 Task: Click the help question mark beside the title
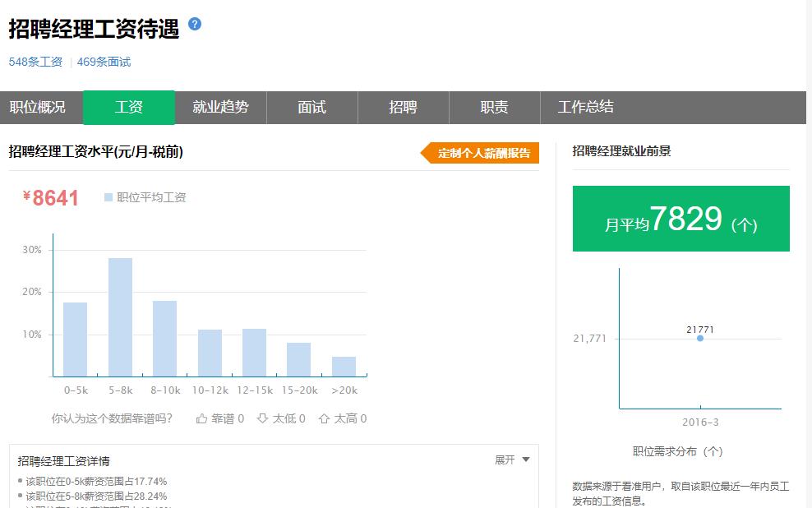[x=194, y=25]
